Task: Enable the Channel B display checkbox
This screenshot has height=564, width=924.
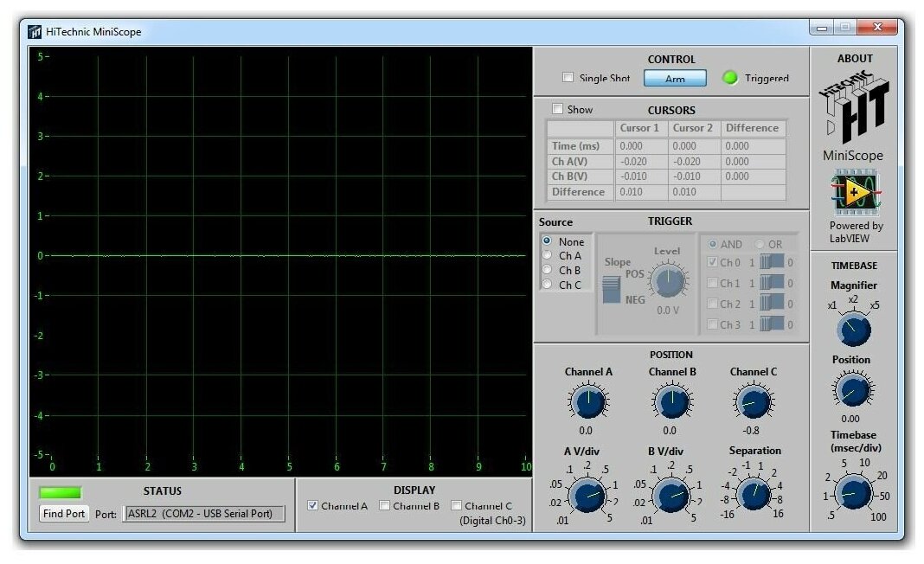Action: pos(385,506)
